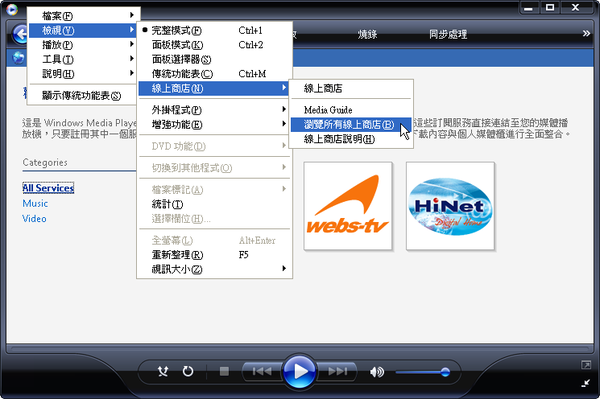This screenshot has height=399, width=600.
Task: Mute the volume speaker icon
Action: [377, 372]
